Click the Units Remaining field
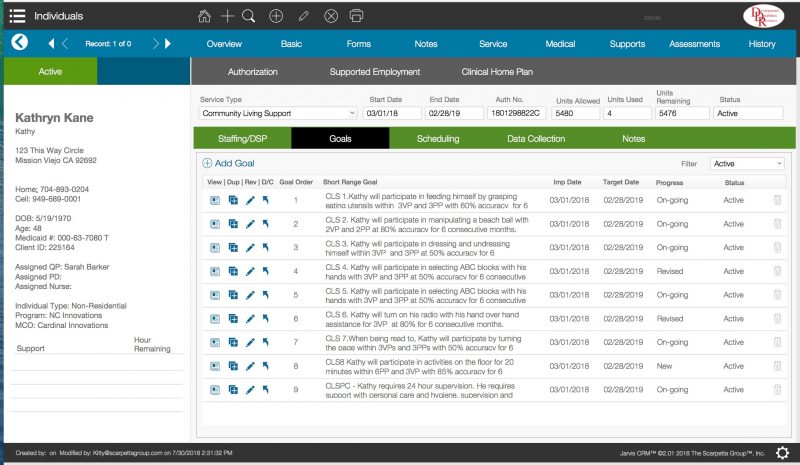 pos(682,113)
